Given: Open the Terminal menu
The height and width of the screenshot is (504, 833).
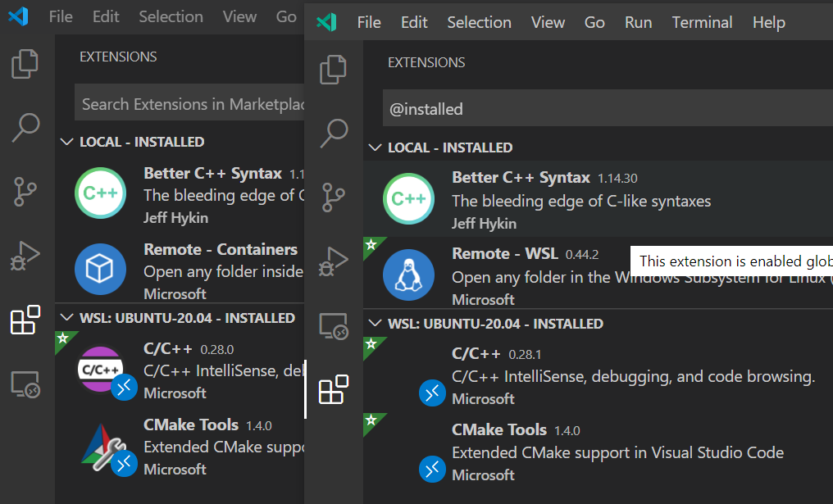Looking at the screenshot, I should click(x=702, y=22).
